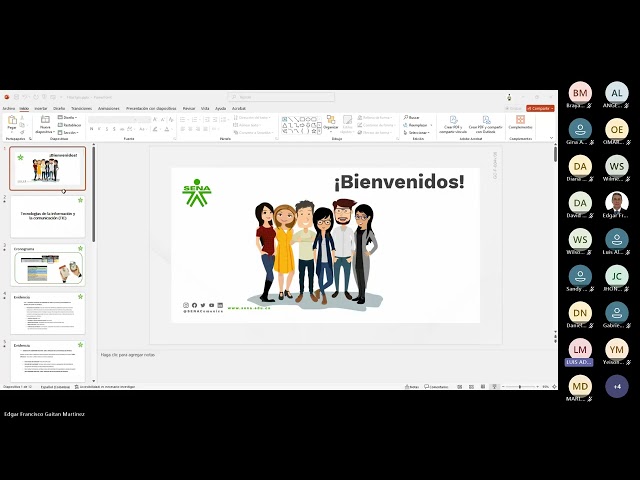Click the Grabar button
This screenshot has height=480, width=640.
(x=513, y=109)
